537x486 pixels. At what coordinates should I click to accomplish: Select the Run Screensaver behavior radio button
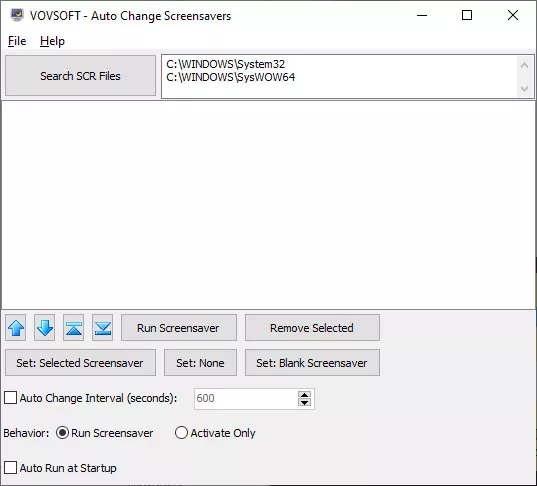coord(62,433)
